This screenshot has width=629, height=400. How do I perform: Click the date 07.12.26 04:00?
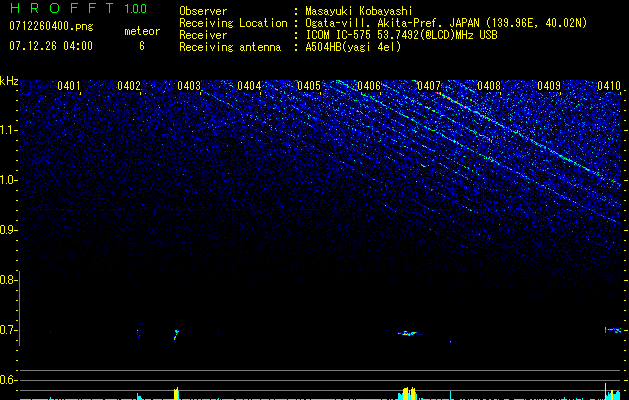click(x=51, y=46)
